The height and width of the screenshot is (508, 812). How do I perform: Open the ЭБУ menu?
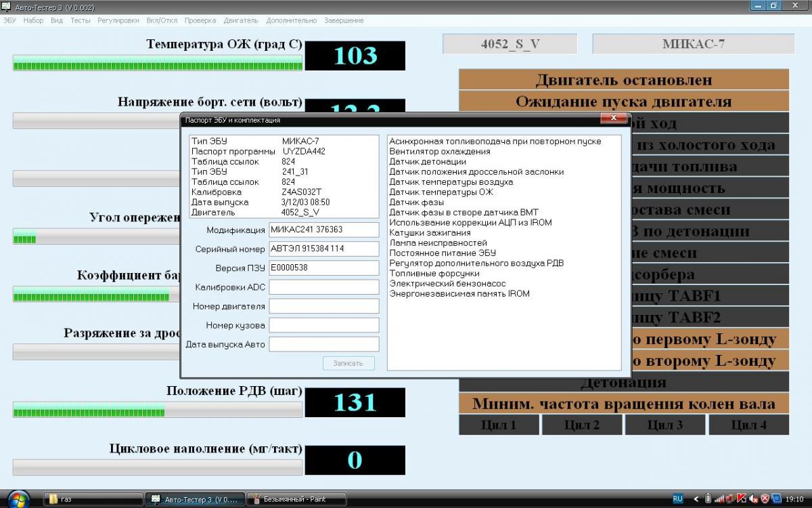click(x=9, y=20)
